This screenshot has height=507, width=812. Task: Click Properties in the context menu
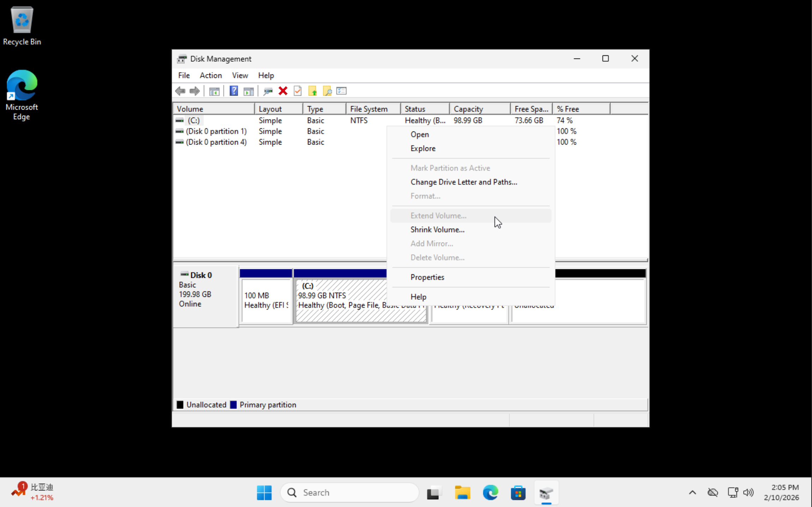[x=427, y=277]
